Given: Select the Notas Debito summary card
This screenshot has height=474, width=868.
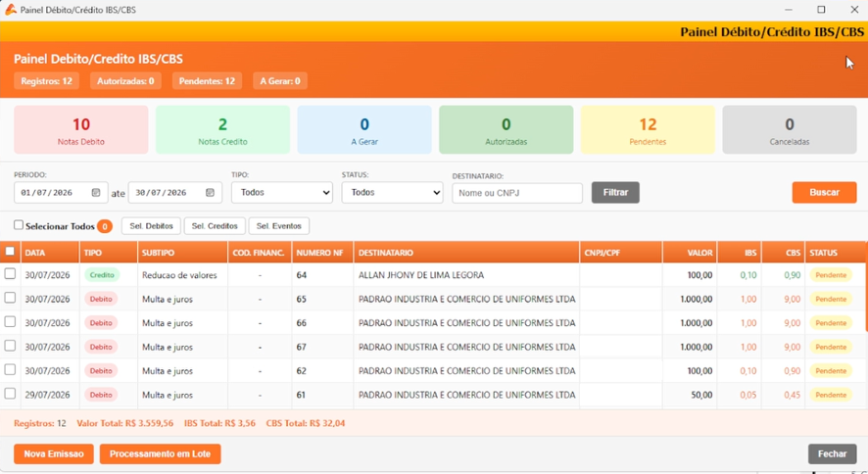Looking at the screenshot, I should coord(80,130).
